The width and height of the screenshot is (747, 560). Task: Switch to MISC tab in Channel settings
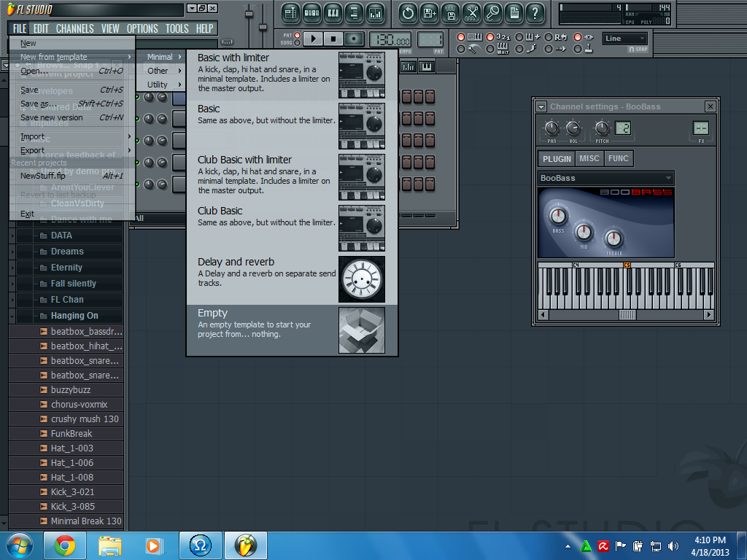tap(589, 158)
